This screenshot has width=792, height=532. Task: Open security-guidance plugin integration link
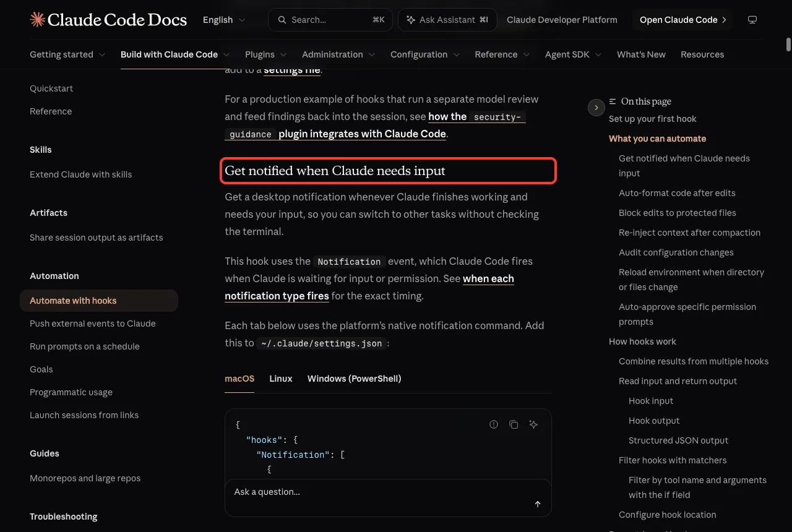click(375, 125)
